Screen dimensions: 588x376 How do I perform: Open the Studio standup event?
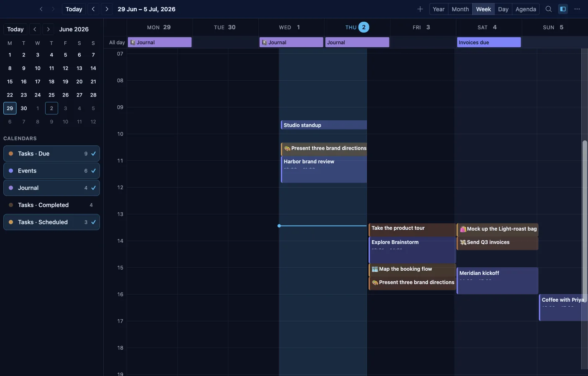(324, 125)
